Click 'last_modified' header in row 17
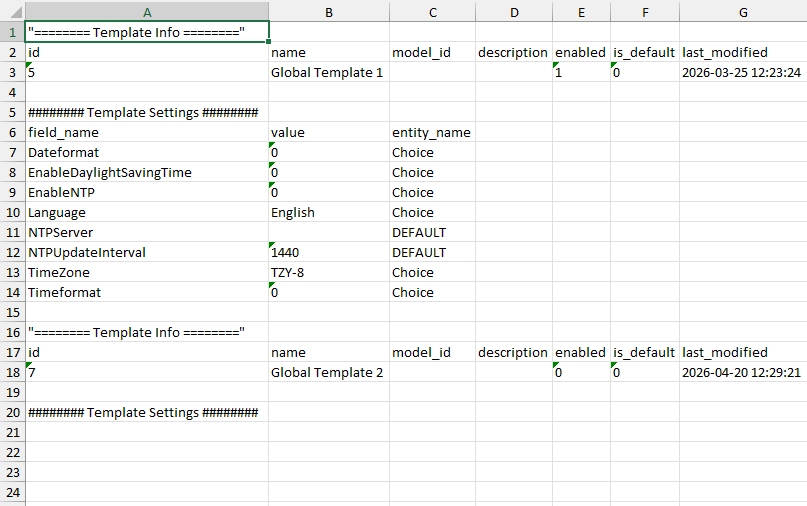 click(x=743, y=353)
